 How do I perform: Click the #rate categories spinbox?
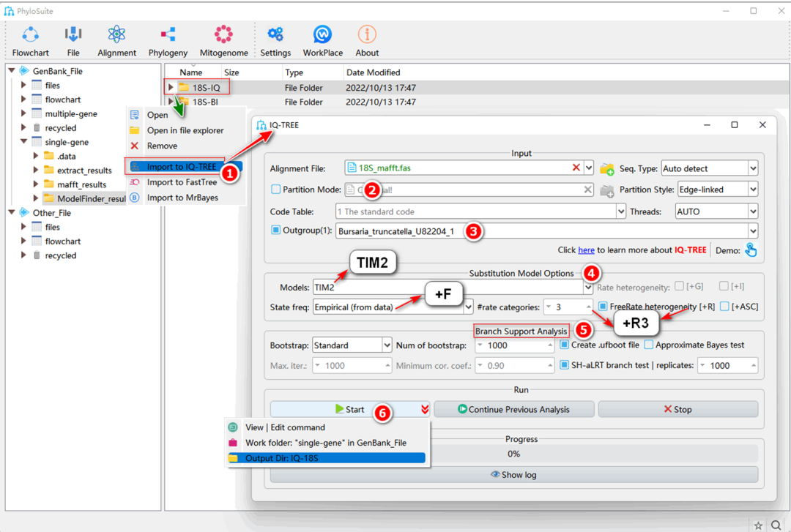pyautogui.click(x=568, y=307)
